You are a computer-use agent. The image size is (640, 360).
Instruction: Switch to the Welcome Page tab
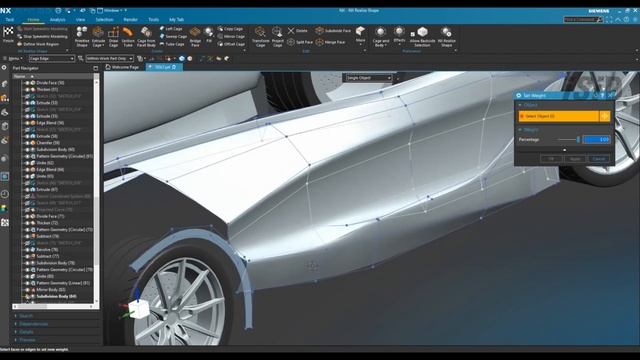pyautogui.click(x=122, y=67)
